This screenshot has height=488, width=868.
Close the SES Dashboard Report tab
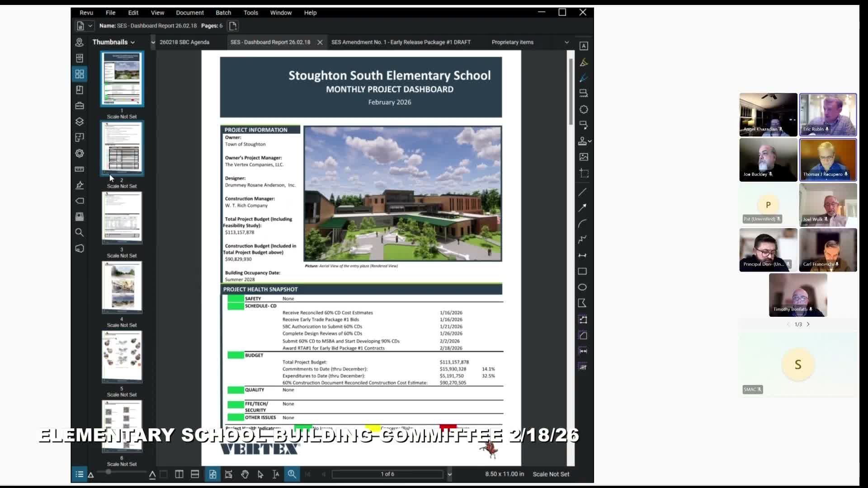(x=320, y=42)
